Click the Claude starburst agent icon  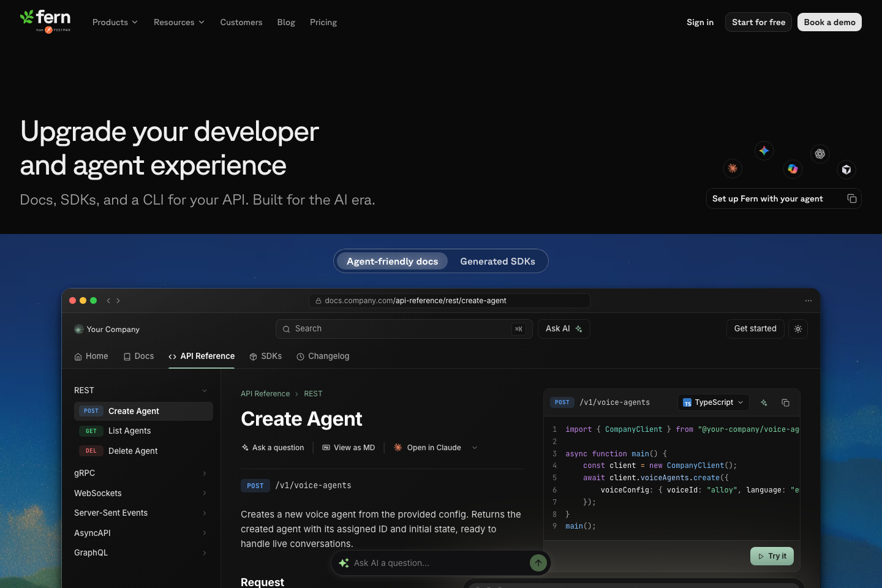click(733, 168)
